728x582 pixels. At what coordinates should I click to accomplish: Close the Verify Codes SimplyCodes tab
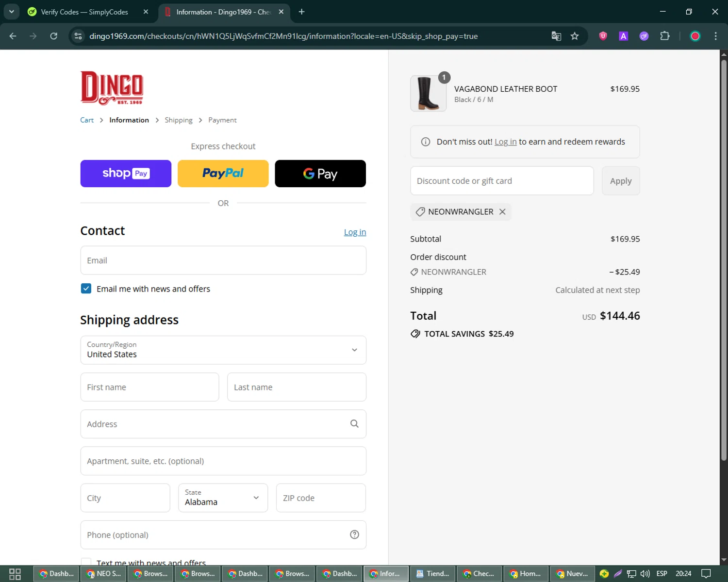pos(146,12)
